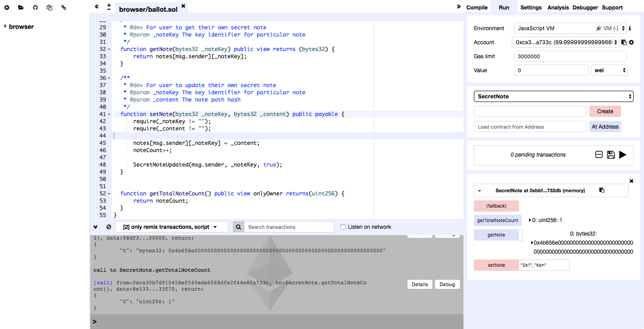Fold the comment block at line 36
644x329 pixels.
109,78
